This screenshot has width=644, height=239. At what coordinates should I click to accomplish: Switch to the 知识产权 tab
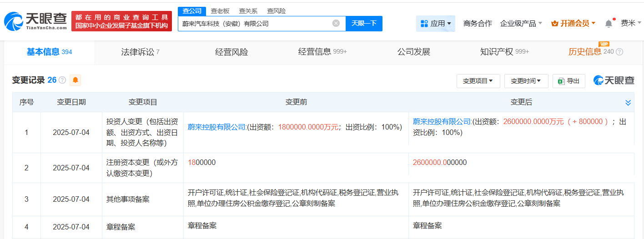click(504, 52)
